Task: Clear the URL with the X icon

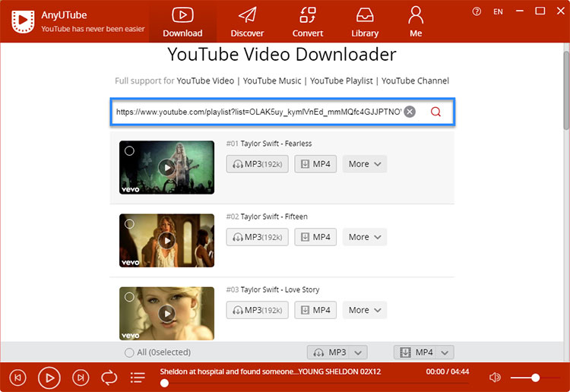Action: (410, 112)
